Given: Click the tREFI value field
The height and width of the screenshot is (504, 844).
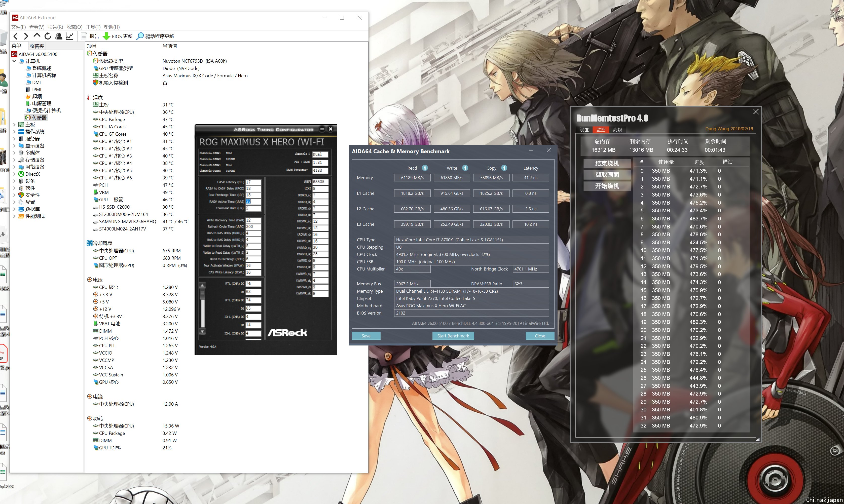Looking at the screenshot, I should pyautogui.click(x=320, y=182).
